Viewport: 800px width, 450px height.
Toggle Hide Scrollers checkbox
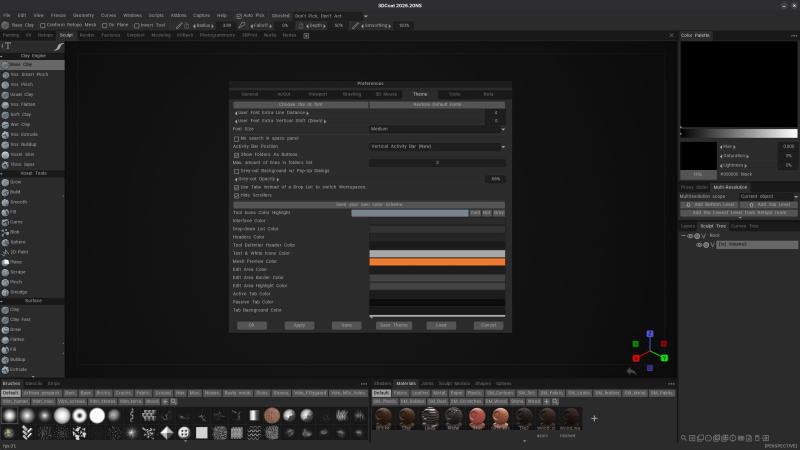tap(236, 196)
